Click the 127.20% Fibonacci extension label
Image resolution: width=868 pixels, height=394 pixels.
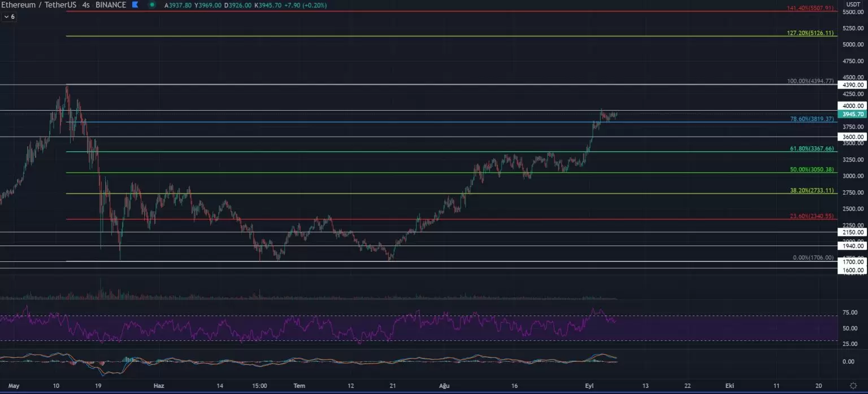810,33
